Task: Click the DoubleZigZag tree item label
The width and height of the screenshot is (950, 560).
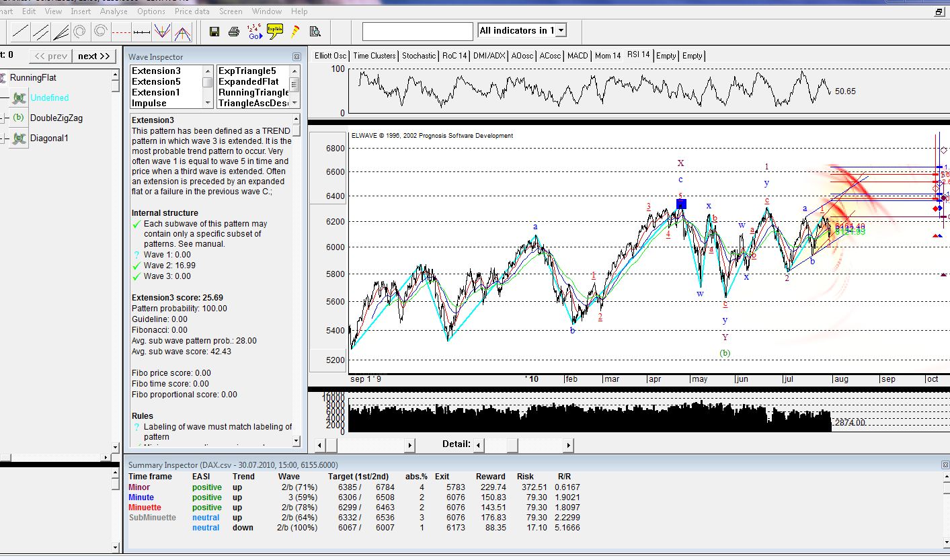Action: pyautogui.click(x=56, y=118)
